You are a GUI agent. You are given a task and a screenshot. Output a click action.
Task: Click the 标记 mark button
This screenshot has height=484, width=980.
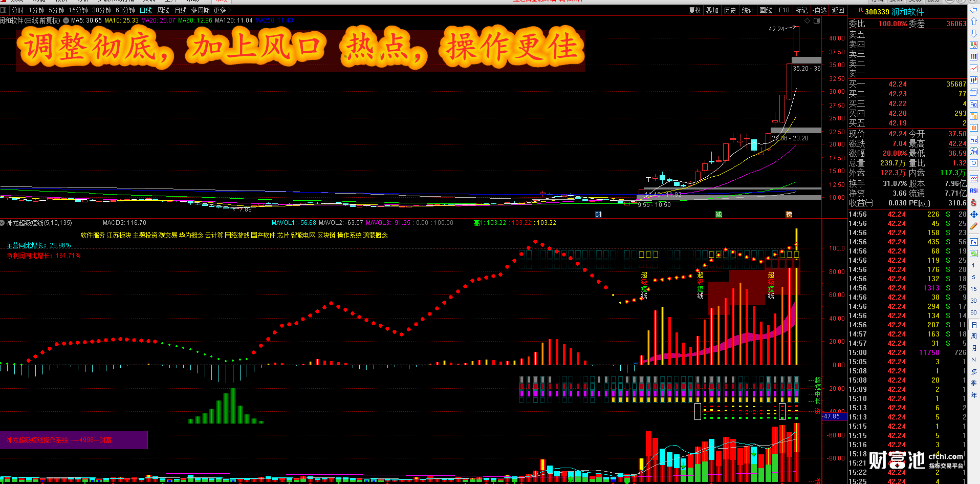point(801,10)
